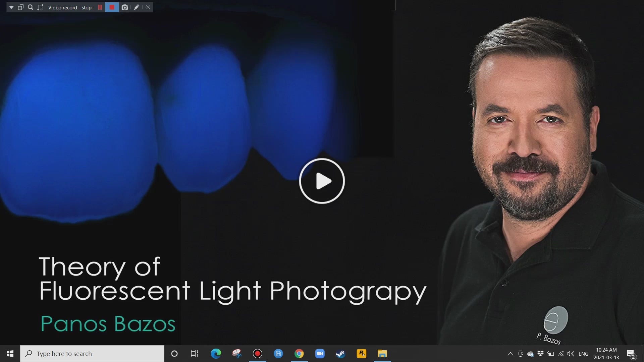Image resolution: width=644 pixels, height=362 pixels.
Task: Open the blue film-strip app on taskbar
Action: [x=278, y=354]
